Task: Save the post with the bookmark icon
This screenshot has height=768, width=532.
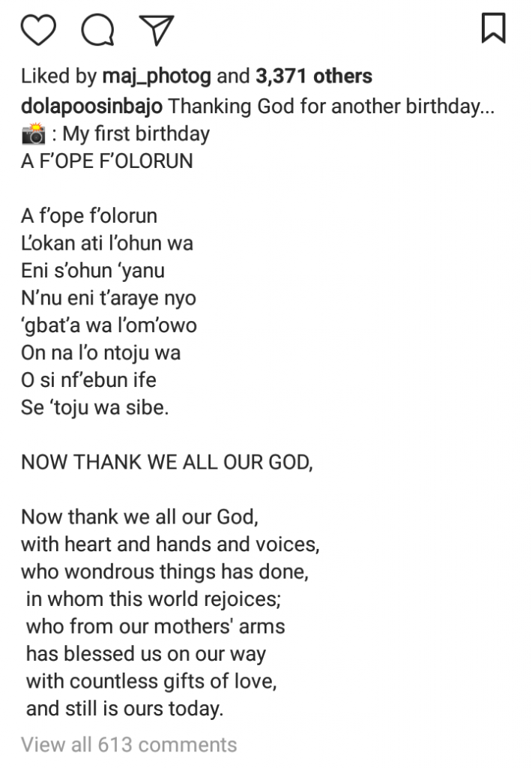Action: 492,29
